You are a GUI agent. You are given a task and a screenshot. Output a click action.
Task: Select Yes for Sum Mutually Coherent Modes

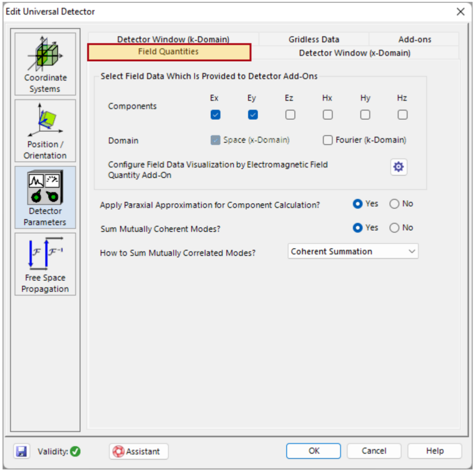pos(357,228)
